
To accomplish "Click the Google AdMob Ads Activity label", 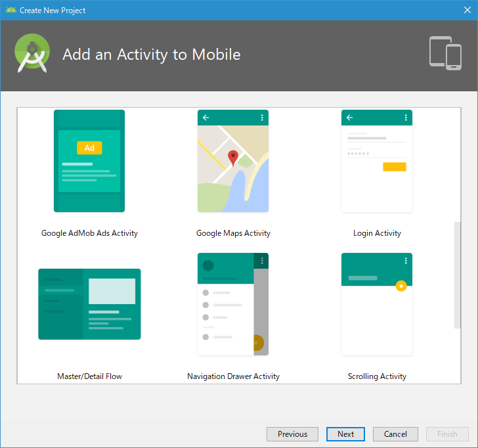I will point(89,233).
